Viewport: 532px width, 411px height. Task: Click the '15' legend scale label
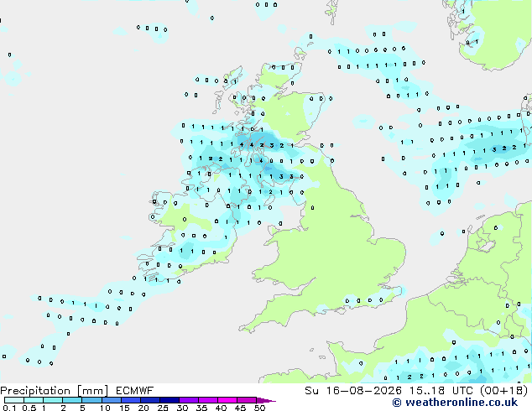[124, 408]
